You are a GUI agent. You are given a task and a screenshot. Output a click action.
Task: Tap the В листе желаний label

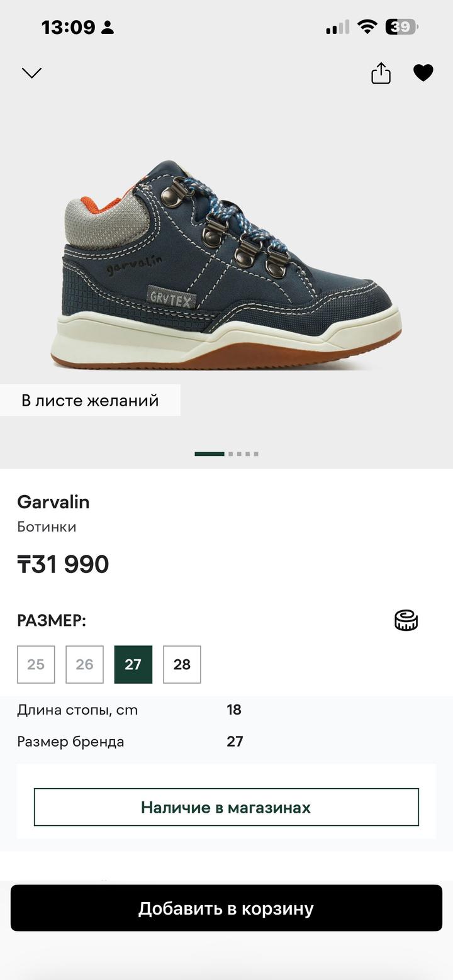90,400
